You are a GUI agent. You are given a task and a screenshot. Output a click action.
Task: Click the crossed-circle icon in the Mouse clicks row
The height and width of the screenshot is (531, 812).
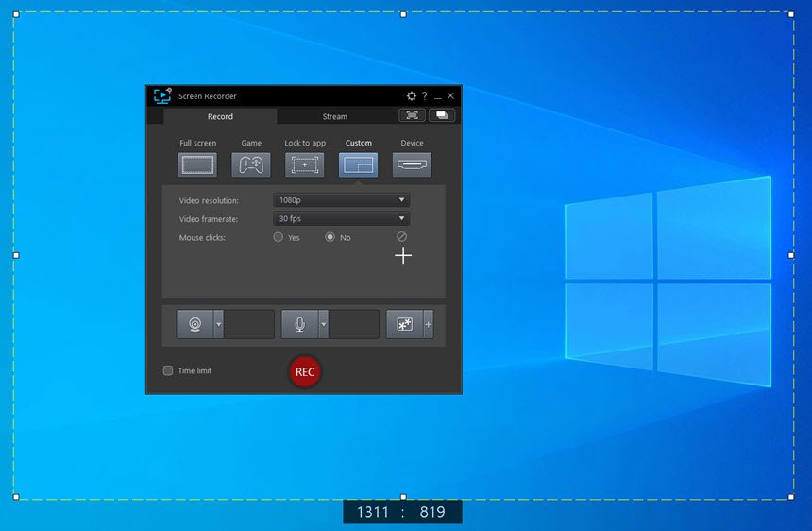coord(401,237)
